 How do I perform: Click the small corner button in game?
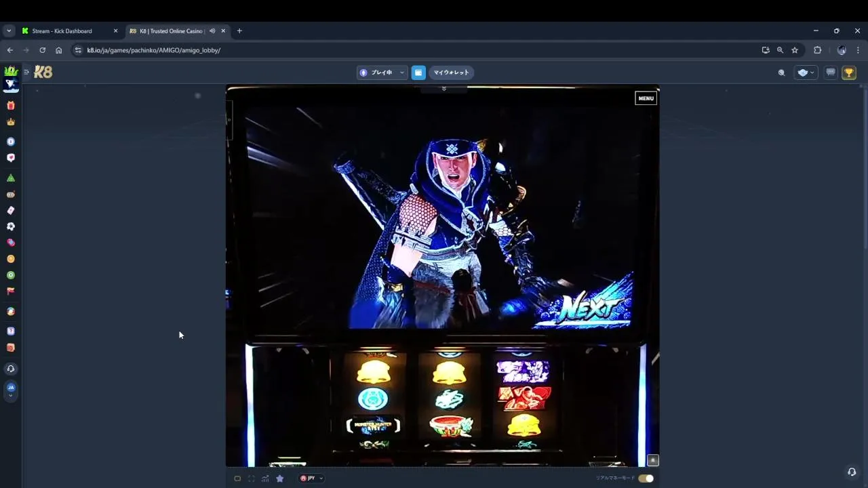pyautogui.click(x=653, y=460)
